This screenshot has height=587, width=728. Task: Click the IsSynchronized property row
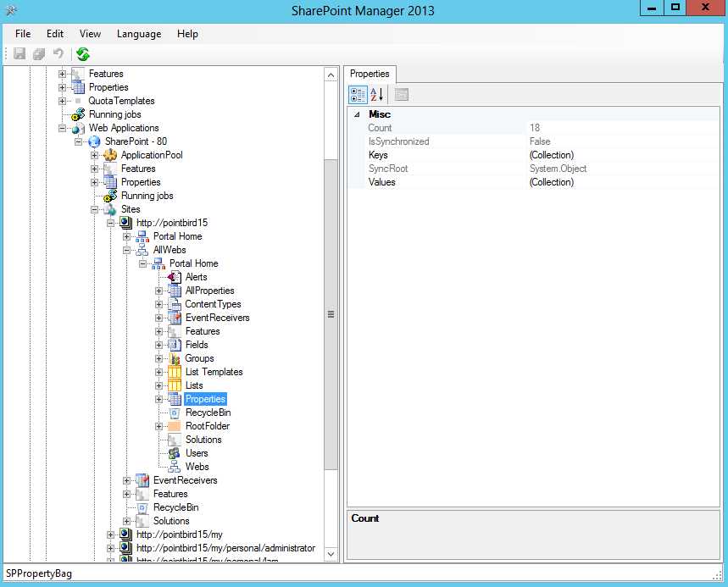coord(533,141)
